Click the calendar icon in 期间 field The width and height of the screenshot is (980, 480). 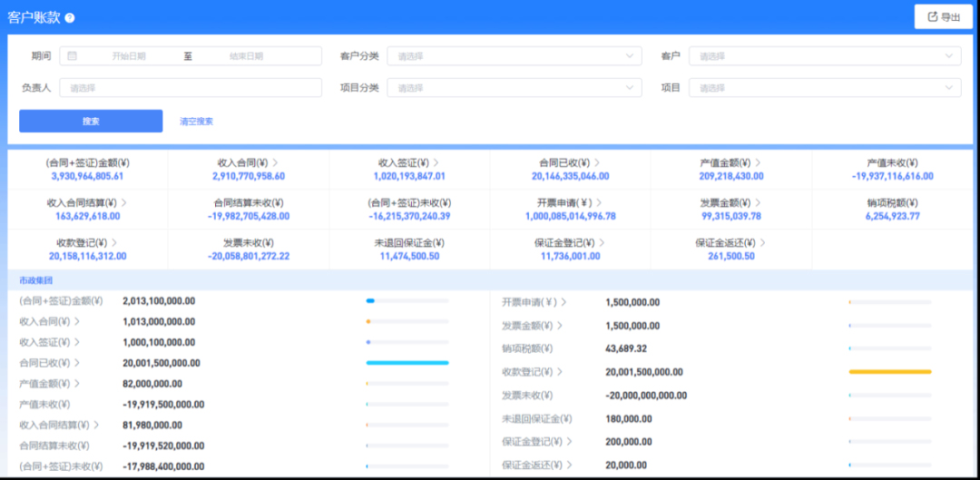point(73,56)
